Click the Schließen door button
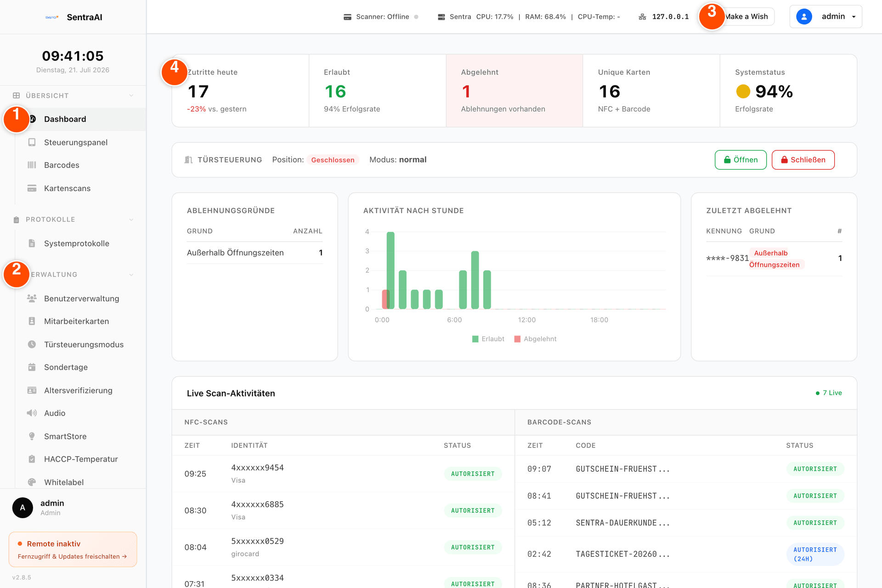882x588 pixels. point(803,160)
